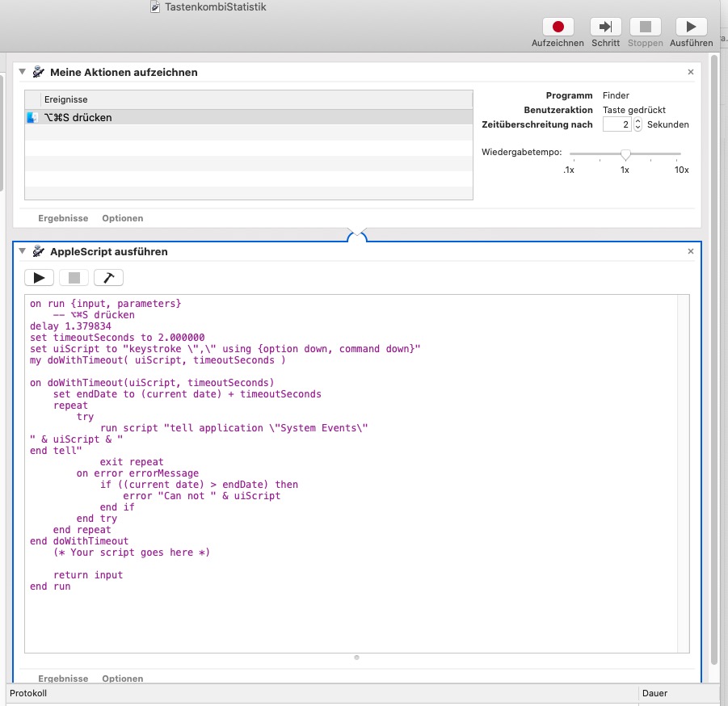Select the ⌥⌘S drücken event row
The image size is (728, 706).
coord(249,117)
